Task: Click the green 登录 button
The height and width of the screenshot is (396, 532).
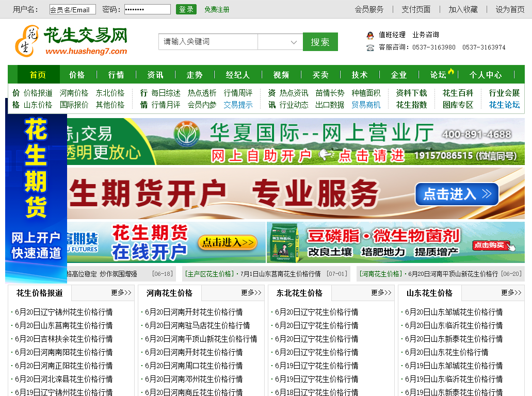Action: coord(186,9)
